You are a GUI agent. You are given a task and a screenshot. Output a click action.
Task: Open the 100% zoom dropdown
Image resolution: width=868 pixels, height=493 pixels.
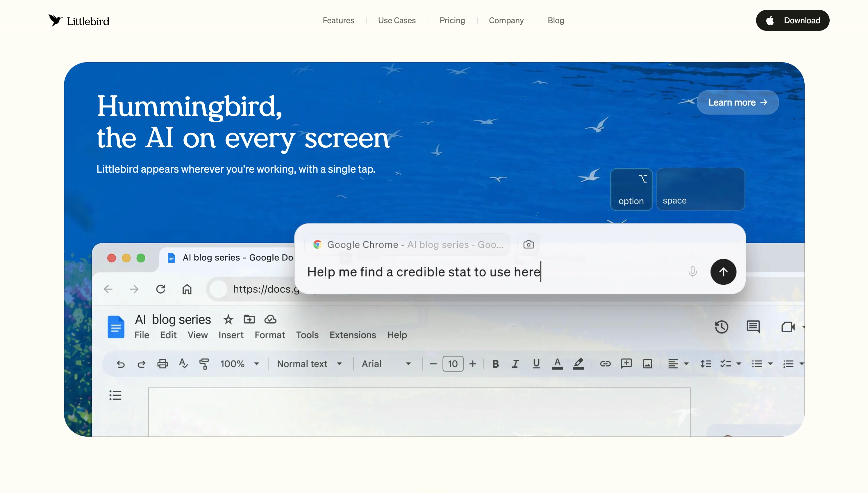coord(240,364)
